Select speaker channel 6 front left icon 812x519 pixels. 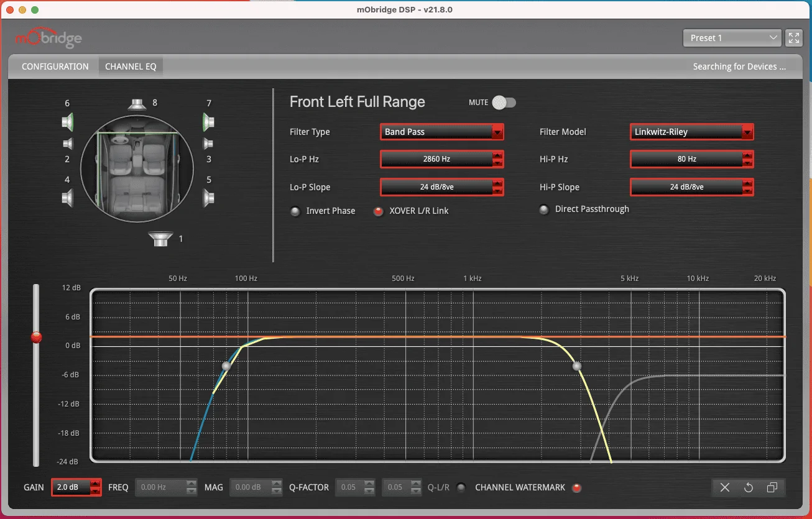pyautogui.click(x=68, y=122)
